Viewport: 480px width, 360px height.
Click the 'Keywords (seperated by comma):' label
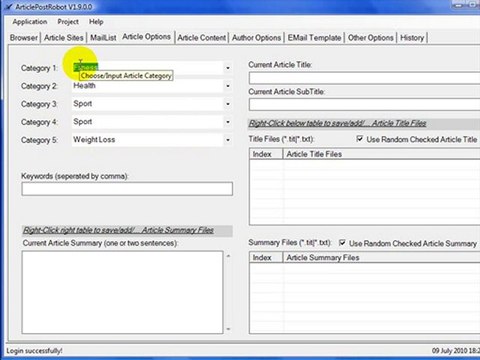click(x=75, y=176)
